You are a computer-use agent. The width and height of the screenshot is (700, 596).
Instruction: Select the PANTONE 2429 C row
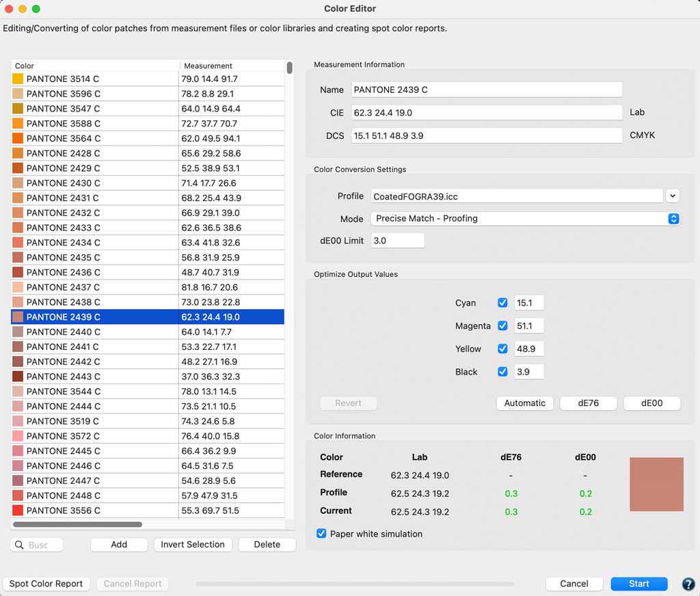148,168
